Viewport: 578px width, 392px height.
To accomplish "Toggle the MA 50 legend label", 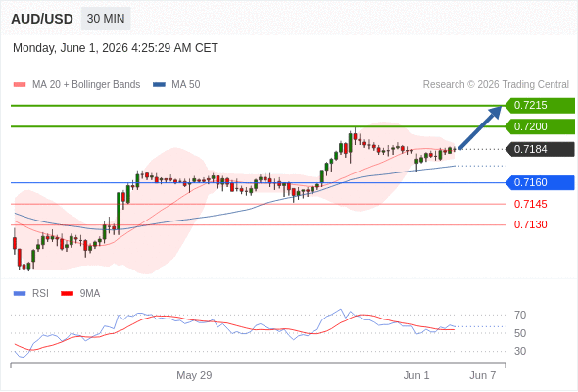I will 186,85.
